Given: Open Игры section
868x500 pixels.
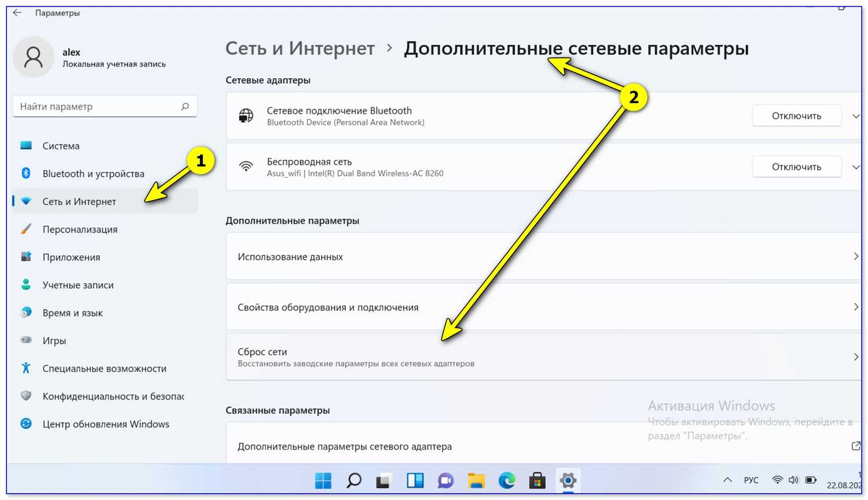Looking at the screenshot, I should tap(105, 340).
